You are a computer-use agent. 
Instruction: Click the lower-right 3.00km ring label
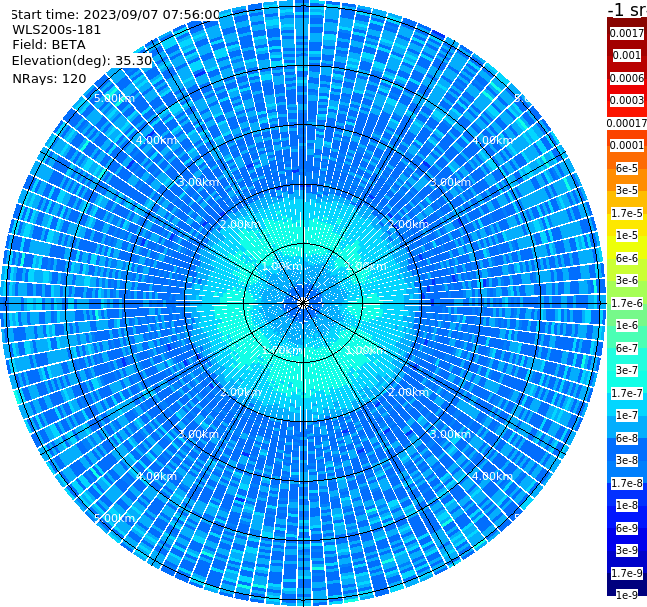coord(450,434)
